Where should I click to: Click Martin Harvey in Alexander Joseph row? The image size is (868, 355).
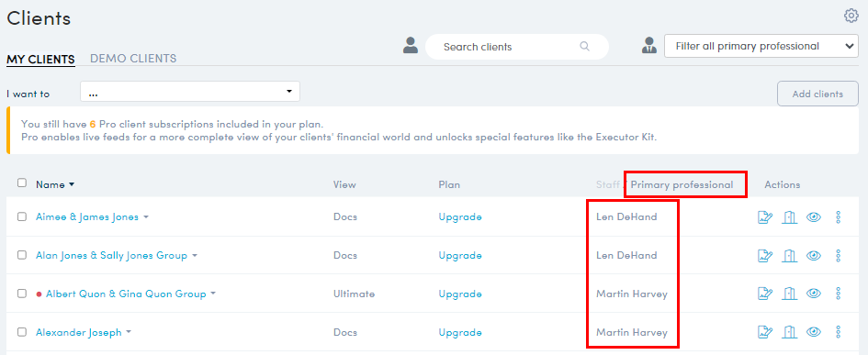point(632,332)
